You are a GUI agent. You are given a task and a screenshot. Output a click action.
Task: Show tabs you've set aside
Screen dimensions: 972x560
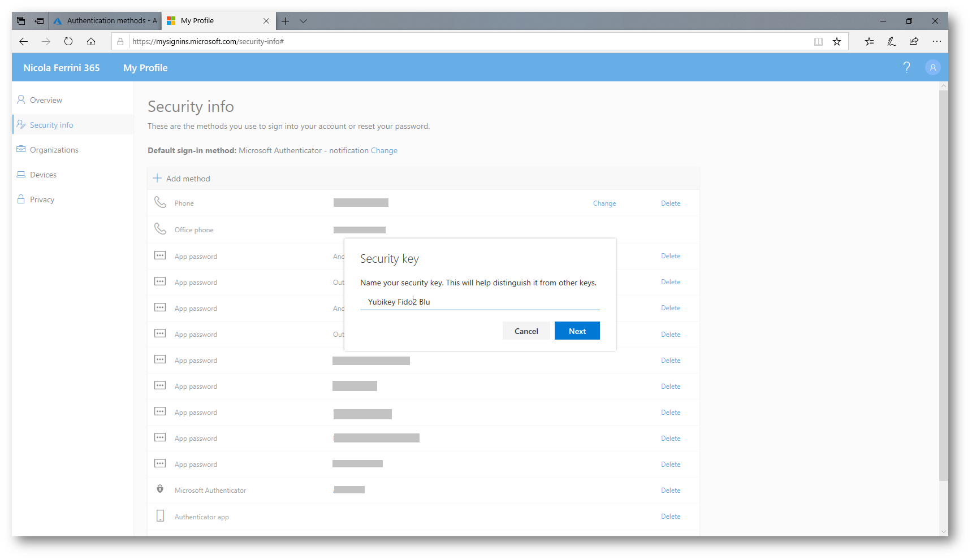[x=21, y=21]
